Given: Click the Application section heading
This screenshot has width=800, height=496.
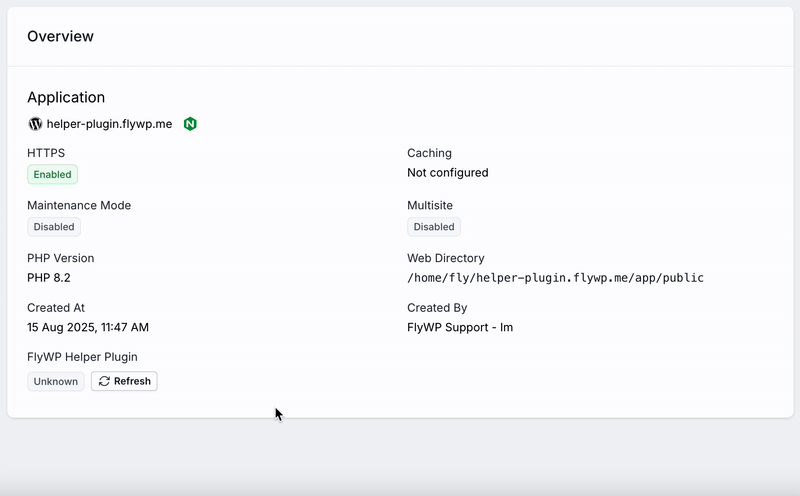Looking at the screenshot, I should tap(66, 97).
